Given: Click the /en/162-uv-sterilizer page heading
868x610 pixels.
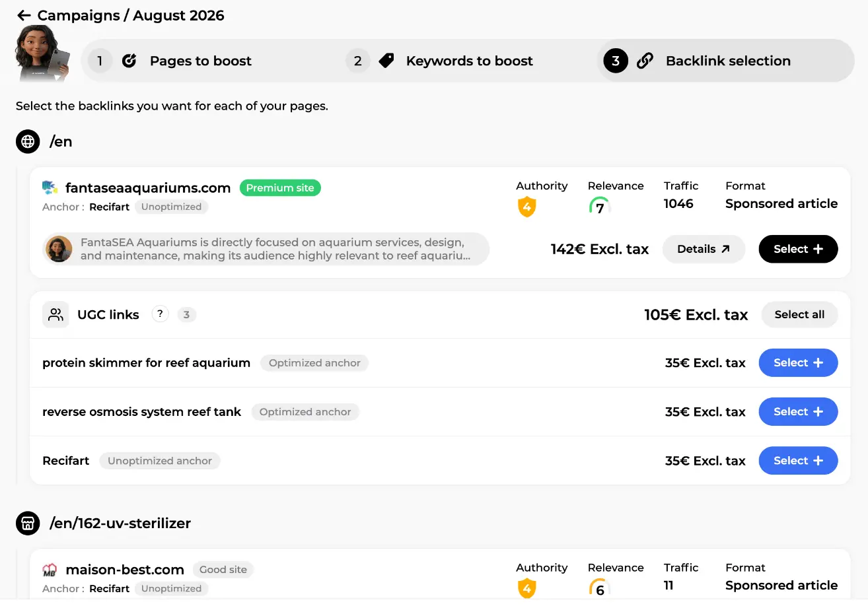Looking at the screenshot, I should (x=120, y=523).
